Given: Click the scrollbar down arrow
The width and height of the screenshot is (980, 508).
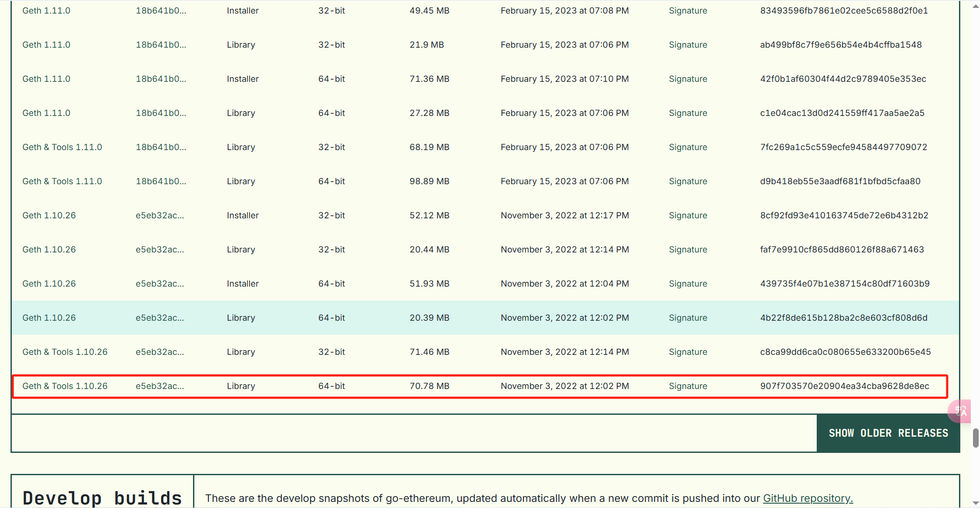Looking at the screenshot, I should (x=976, y=504).
